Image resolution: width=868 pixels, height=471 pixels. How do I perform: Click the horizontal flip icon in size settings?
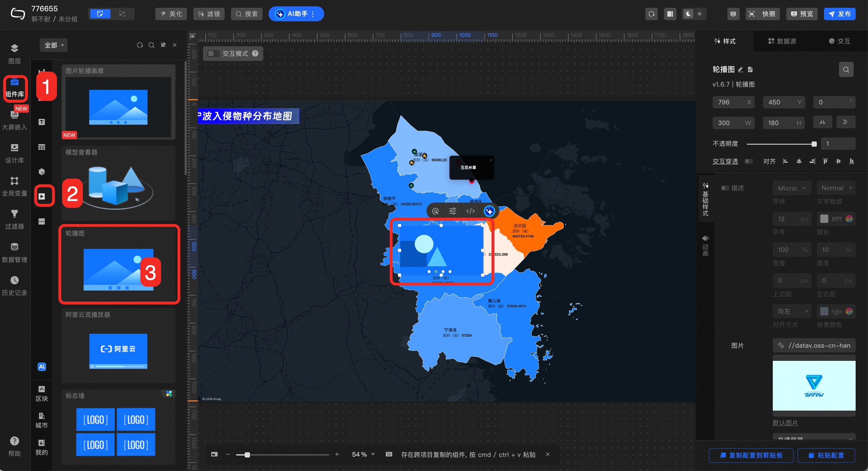tap(822, 122)
